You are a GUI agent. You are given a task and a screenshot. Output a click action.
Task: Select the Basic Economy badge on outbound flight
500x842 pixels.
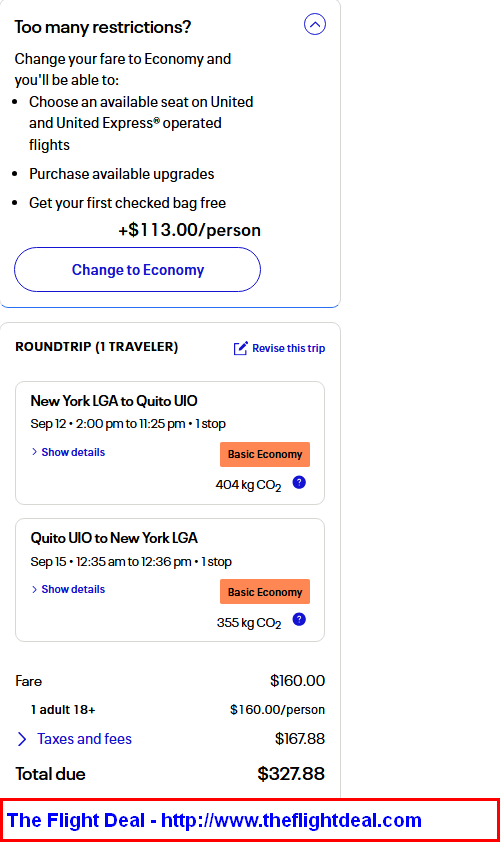point(265,454)
